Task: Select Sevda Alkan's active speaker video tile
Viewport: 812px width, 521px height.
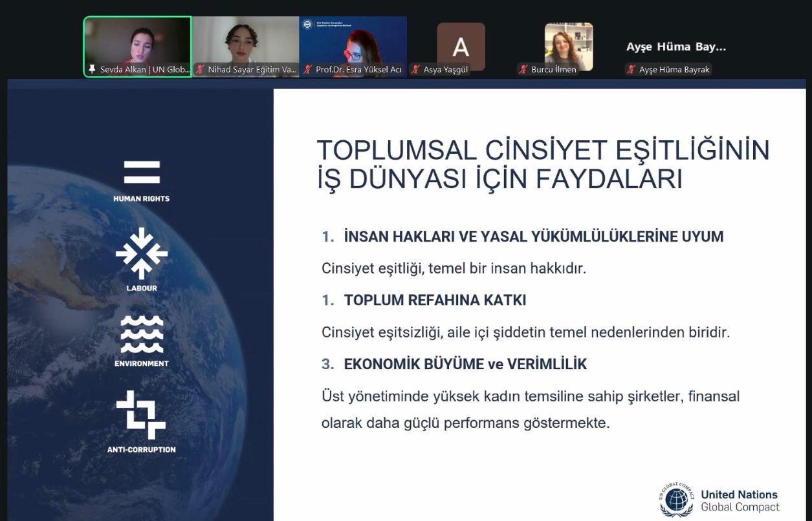Action: [x=137, y=42]
